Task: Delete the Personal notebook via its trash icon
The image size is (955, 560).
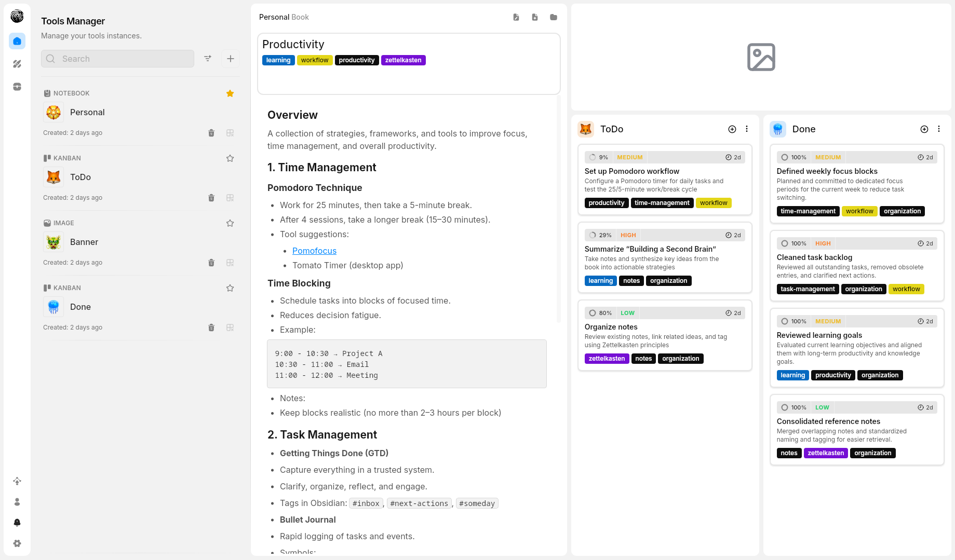Action: coord(211,133)
